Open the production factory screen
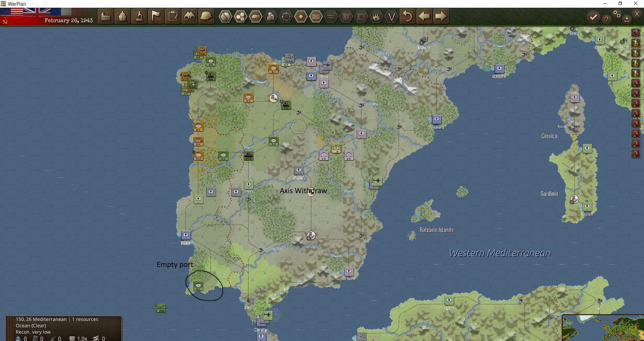The height and width of the screenshot is (341, 644). pyautogui.click(x=106, y=16)
